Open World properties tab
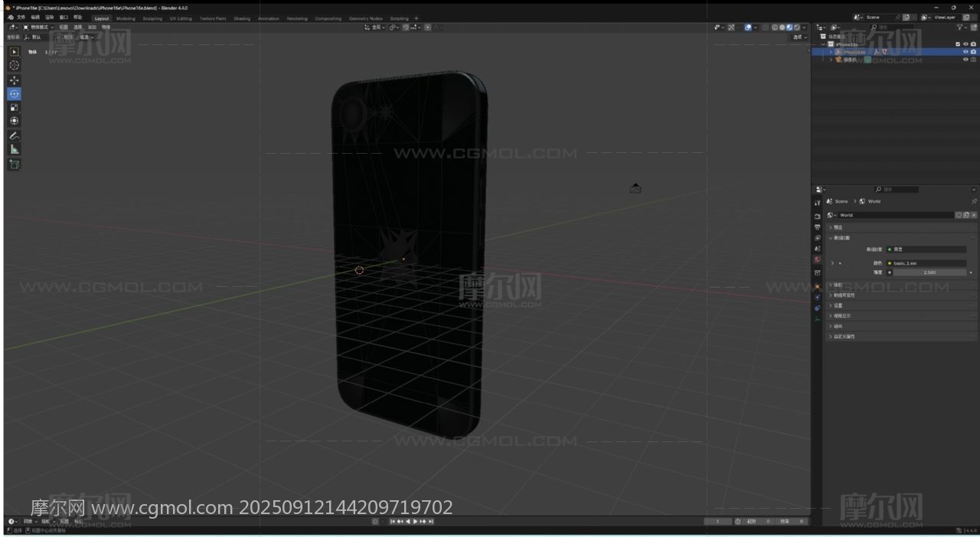 coord(818,259)
